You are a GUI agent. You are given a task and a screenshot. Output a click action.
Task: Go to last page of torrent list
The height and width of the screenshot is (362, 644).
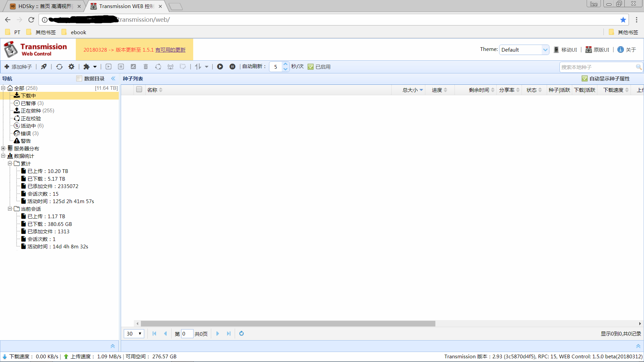(229, 334)
